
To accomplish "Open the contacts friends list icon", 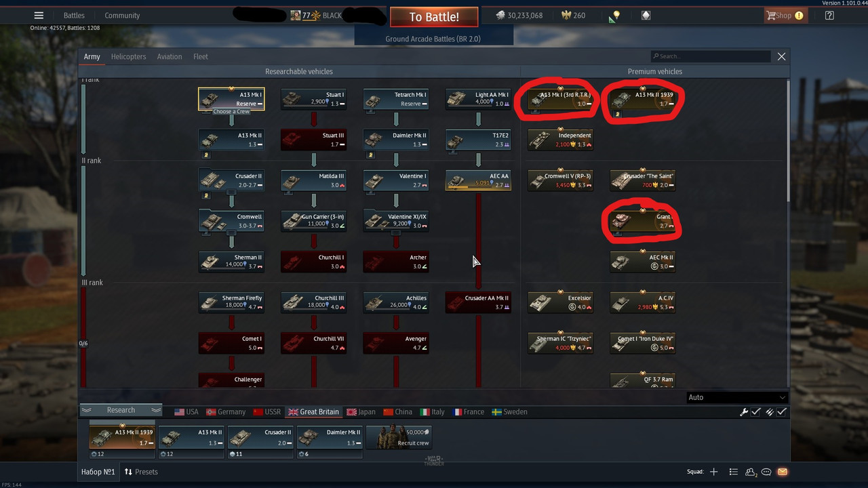I will 751,472.
